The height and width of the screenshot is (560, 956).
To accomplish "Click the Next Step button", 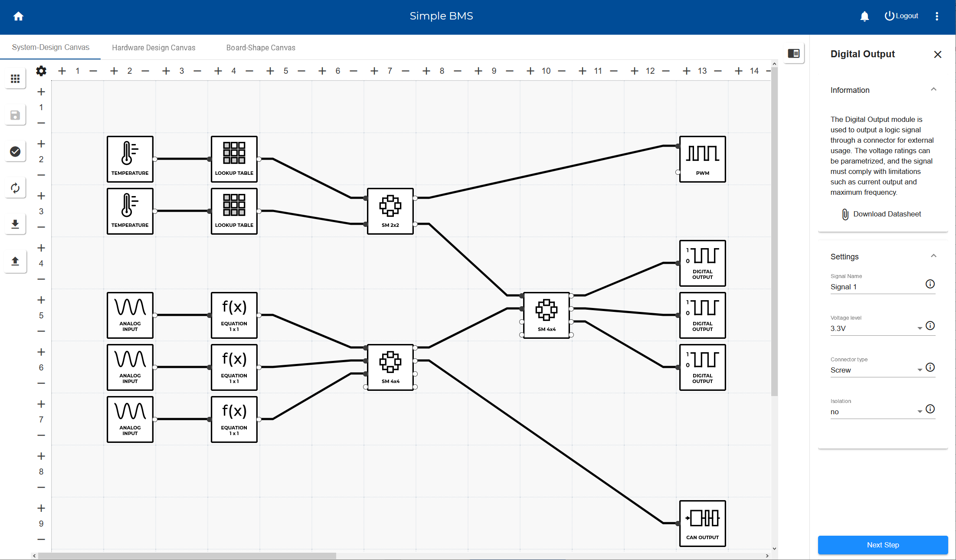I will click(882, 545).
